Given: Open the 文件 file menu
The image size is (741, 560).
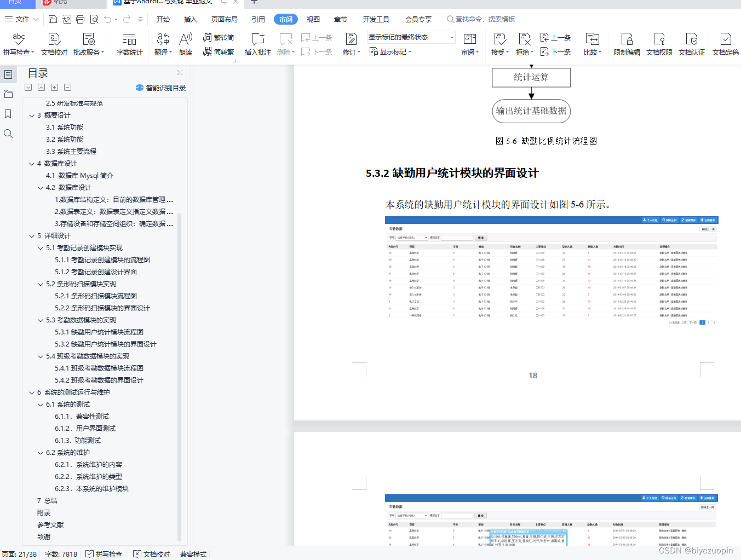Looking at the screenshot, I should click(22, 19).
